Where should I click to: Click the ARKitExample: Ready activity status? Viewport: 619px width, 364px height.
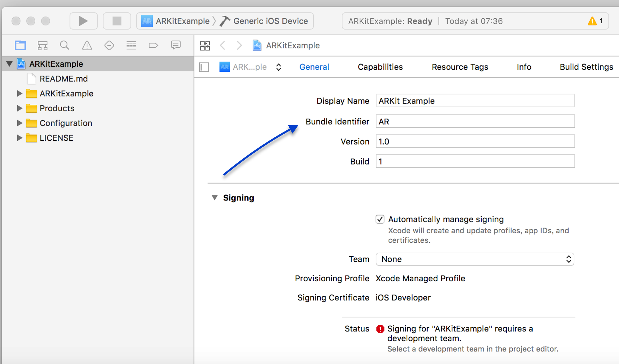pyautogui.click(x=390, y=21)
